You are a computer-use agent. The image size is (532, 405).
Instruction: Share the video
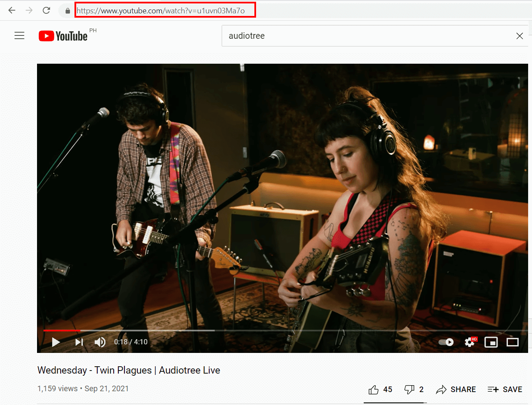pyautogui.click(x=456, y=390)
